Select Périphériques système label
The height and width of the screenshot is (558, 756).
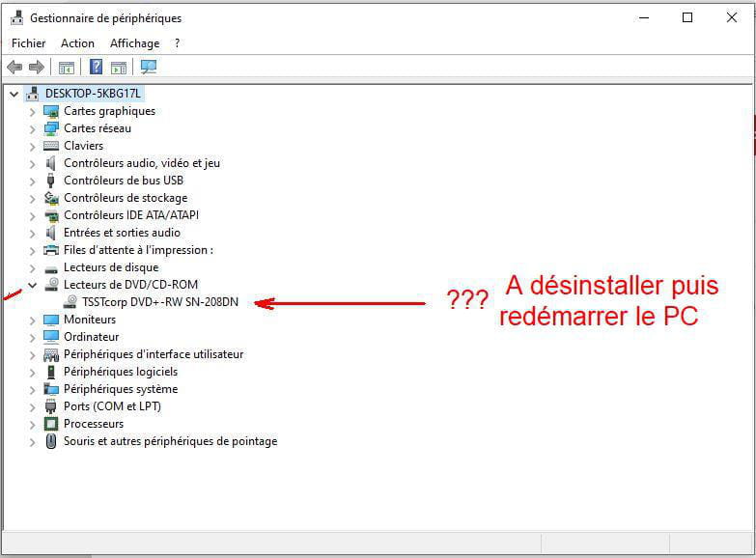pos(121,389)
